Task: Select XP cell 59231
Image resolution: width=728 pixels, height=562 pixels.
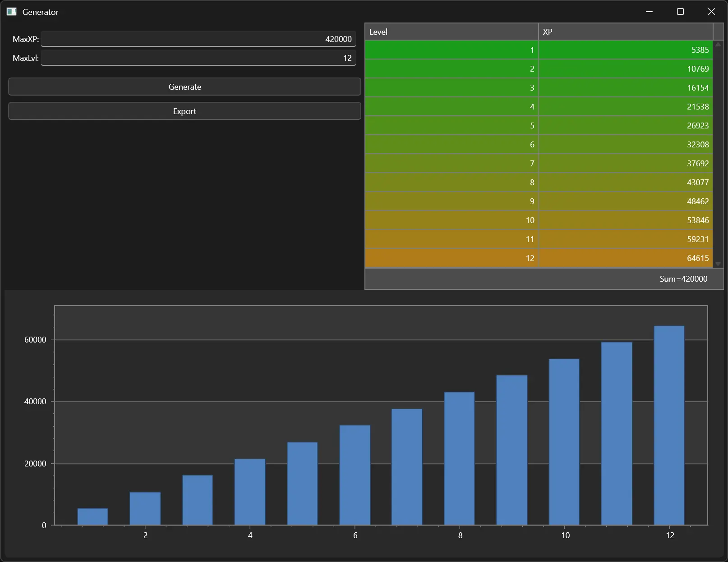Action: pyautogui.click(x=626, y=239)
